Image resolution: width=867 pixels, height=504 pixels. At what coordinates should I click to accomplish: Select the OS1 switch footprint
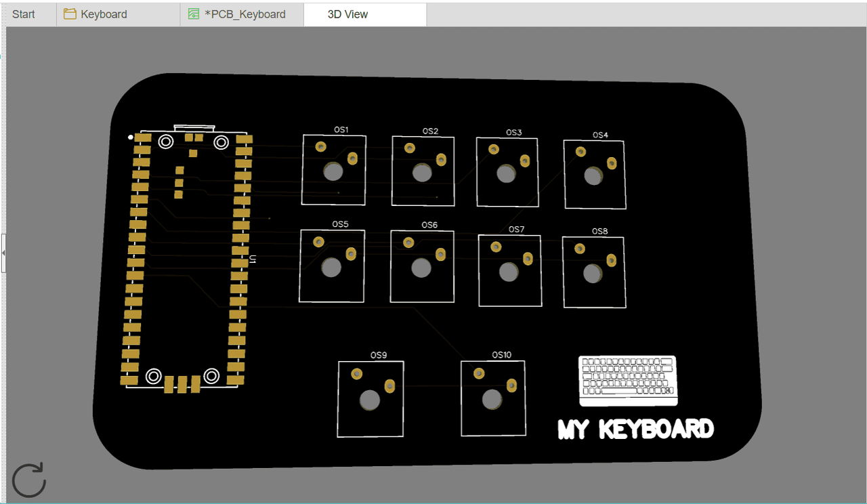tap(334, 170)
